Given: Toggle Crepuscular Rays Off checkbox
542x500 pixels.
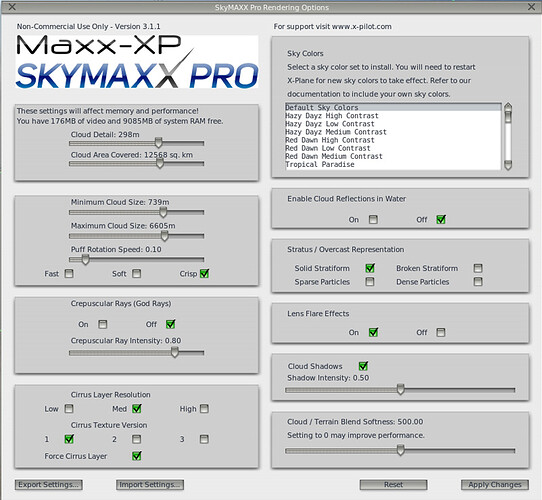Looking at the screenshot, I should (x=170, y=324).
